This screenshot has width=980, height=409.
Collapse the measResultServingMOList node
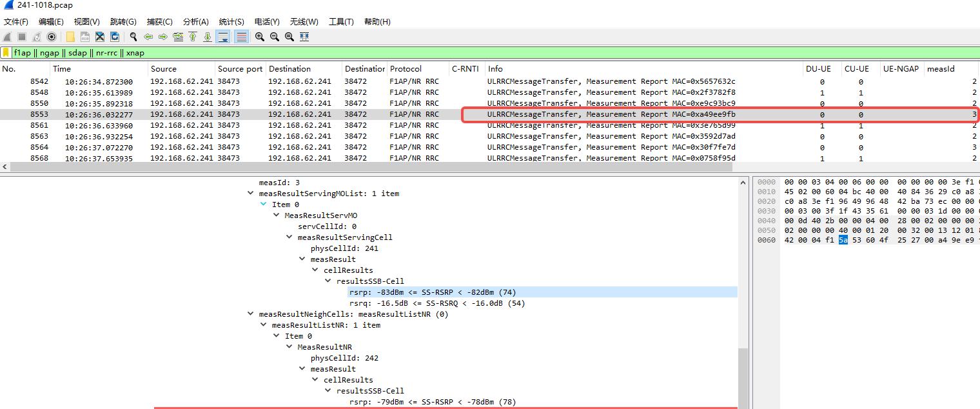pos(250,194)
